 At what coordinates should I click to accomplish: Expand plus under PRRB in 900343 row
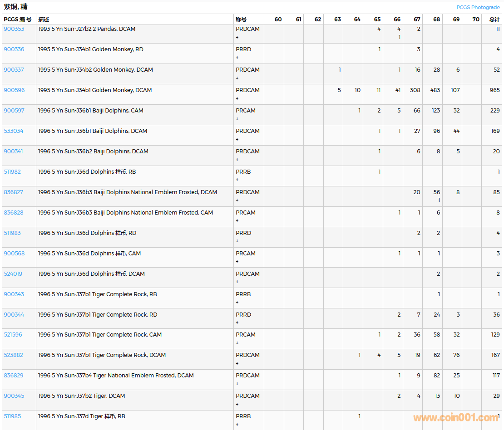[x=237, y=303]
